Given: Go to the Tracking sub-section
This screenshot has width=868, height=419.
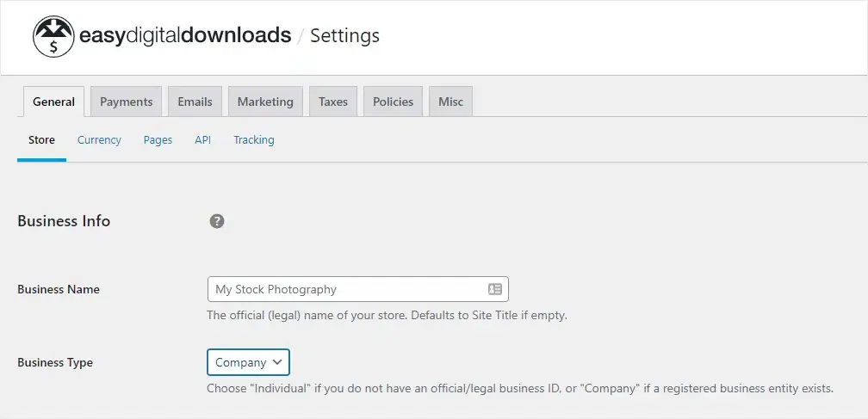Looking at the screenshot, I should tap(254, 139).
